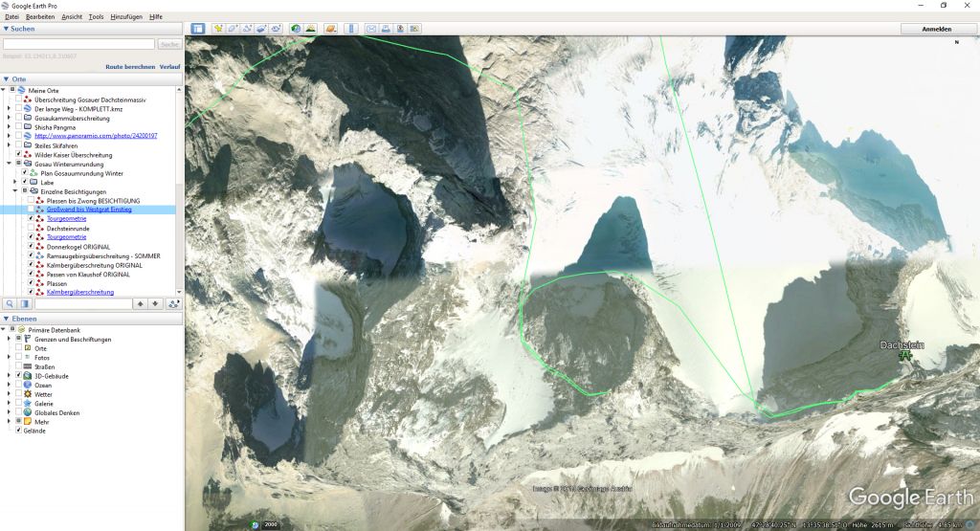Click the email icon in toolbar

[x=371, y=29]
